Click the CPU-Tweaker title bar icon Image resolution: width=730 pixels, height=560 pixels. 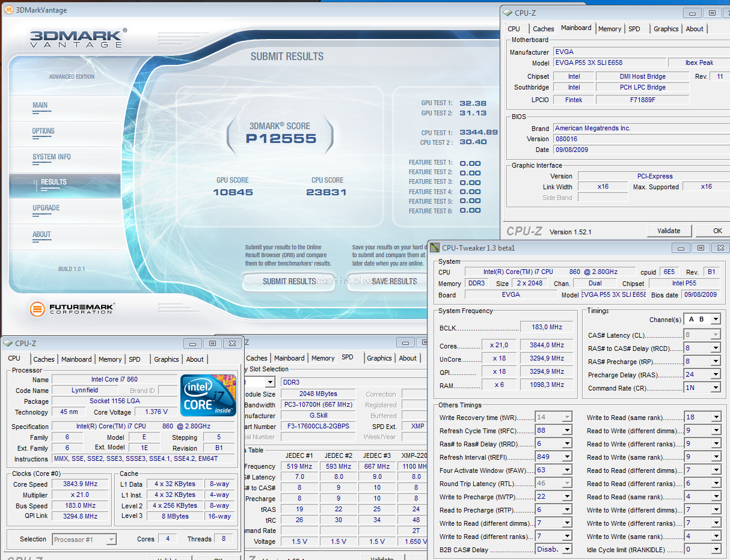435,248
